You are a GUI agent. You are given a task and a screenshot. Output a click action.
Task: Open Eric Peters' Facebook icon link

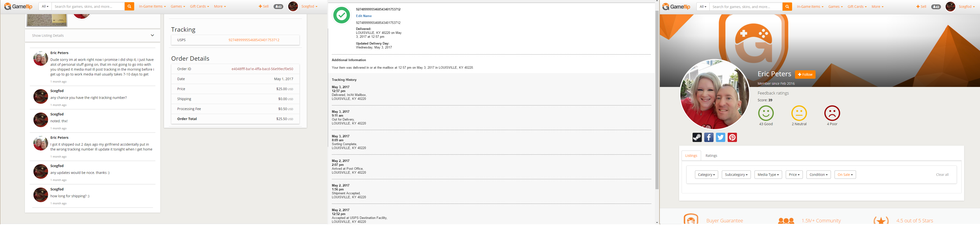[708, 138]
